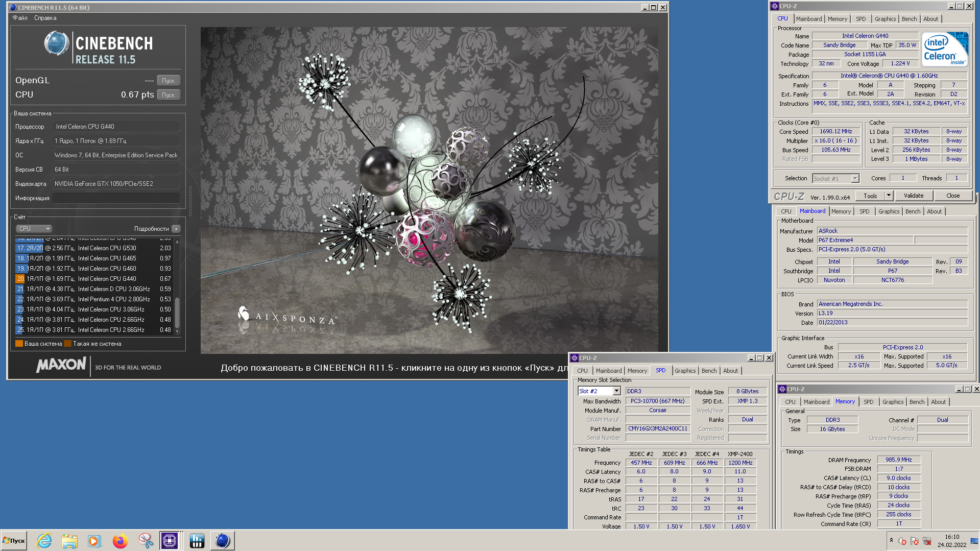Viewport: 980px width, 551px height.
Task: Select ranking row Intel Celeron CPU G465
Action: click(x=94, y=258)
